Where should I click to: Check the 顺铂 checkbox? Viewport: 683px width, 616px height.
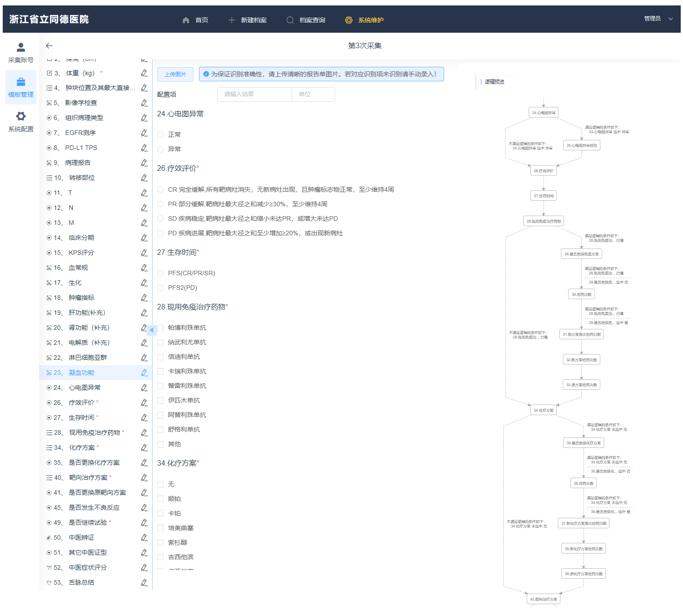pyautogui.click(x=160, y=499)
